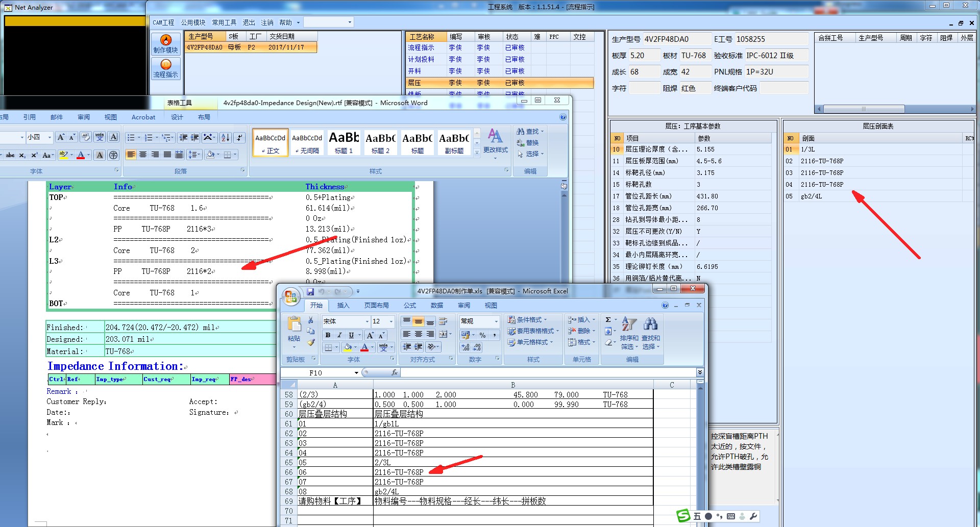Toggle Italic in the Excel ribbon
The height and width of the screenshot is (527, 980).
click(x=339, y=335)
